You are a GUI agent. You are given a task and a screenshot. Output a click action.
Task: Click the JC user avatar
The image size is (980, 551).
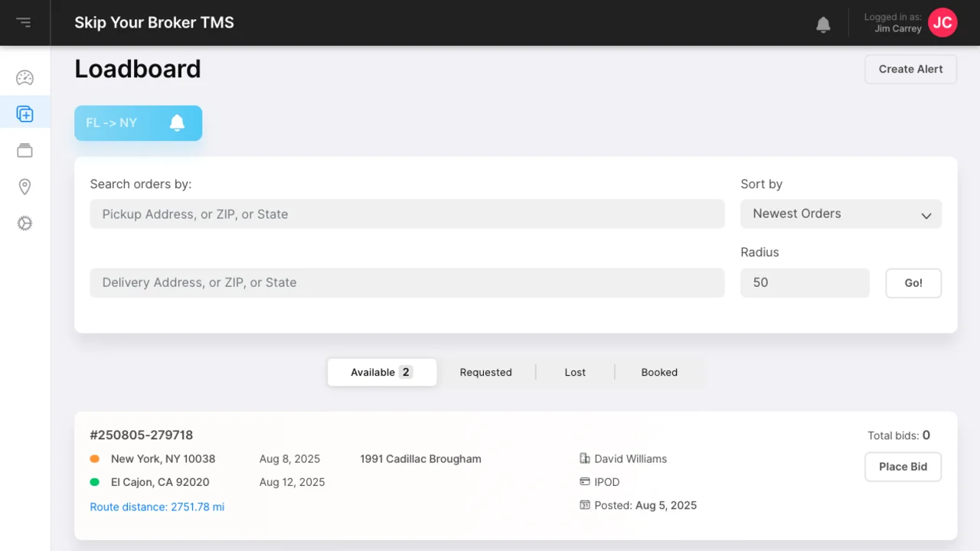click(x=942, y=23)
